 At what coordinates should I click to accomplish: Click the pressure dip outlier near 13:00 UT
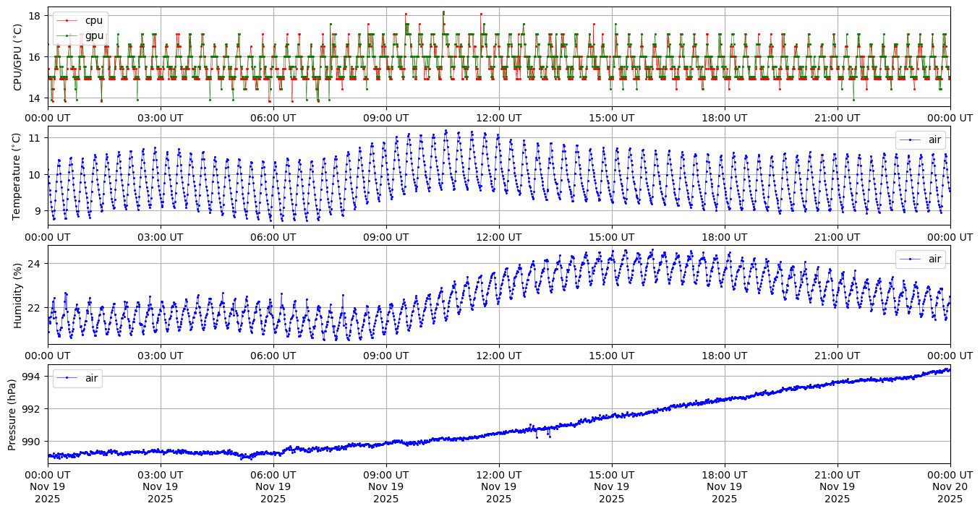[x=537, y=437]
